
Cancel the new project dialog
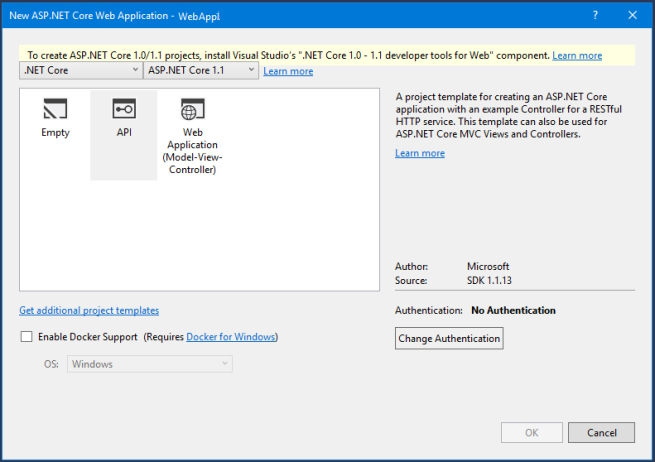pyautogui.click(x=601, y=433)
